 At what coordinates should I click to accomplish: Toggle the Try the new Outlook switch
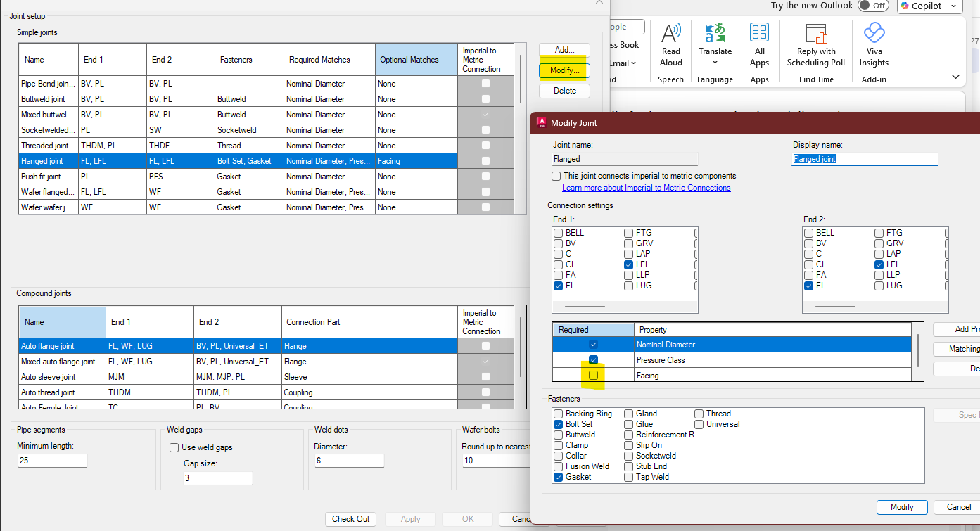tap(872, 6)
